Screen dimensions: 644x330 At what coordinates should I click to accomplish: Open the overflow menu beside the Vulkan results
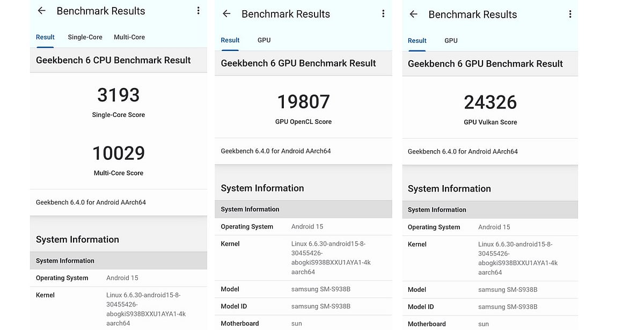point(570,13)
